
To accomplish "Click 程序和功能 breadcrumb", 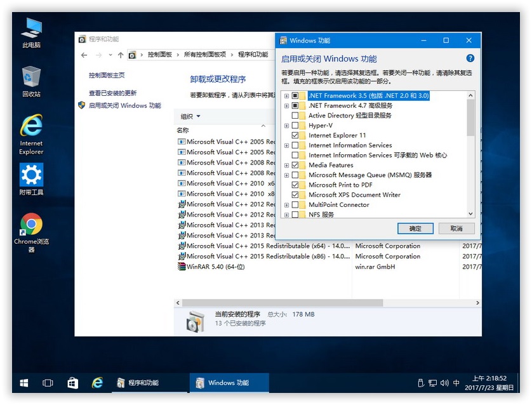I will coord(253,55).
